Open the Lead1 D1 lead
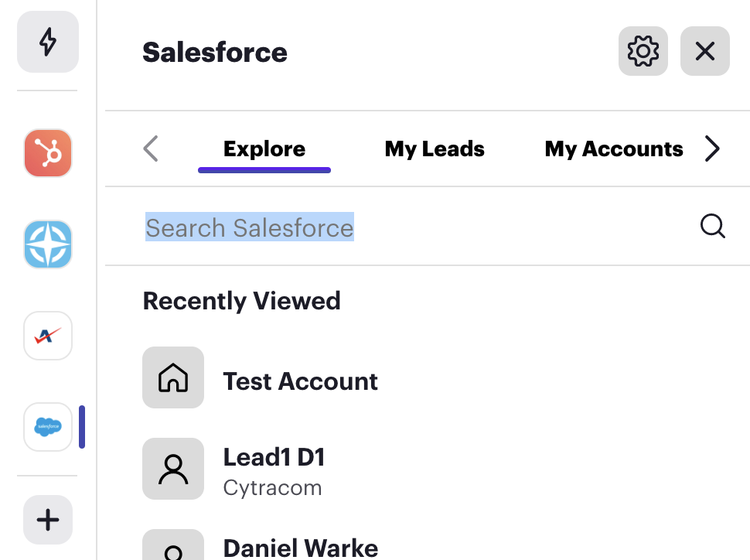750x560 pixels. click(x=274, y=456)
